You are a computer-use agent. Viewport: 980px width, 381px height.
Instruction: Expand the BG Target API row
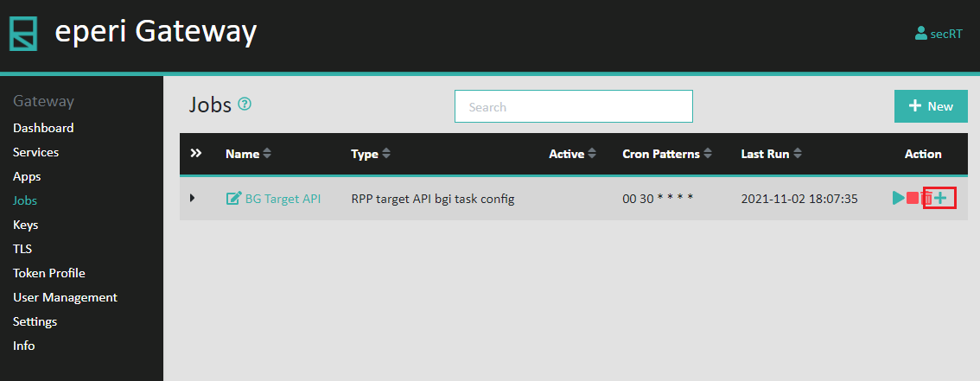click(193, 198)
